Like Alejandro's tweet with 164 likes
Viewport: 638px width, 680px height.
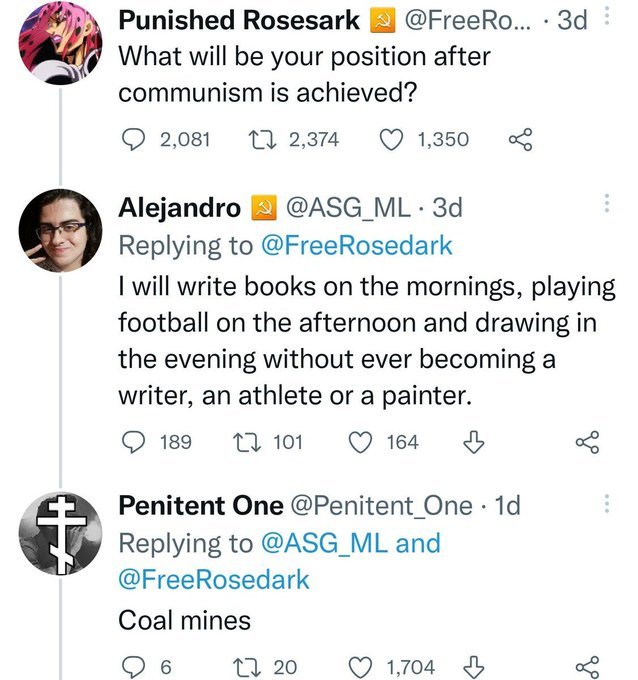tap(360, 442)
